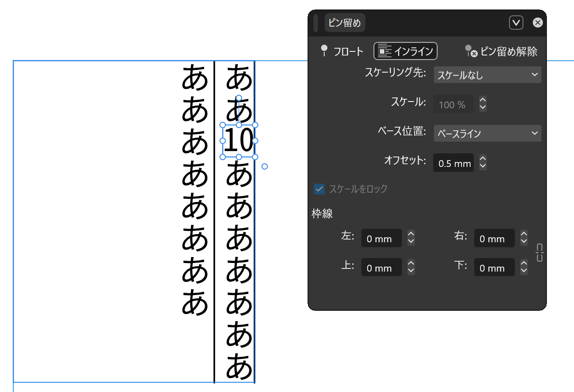The width and height of the screenshot is (574, 392).
Task: Select the inline 10 object in the text
Action: [x=239, y=141]
